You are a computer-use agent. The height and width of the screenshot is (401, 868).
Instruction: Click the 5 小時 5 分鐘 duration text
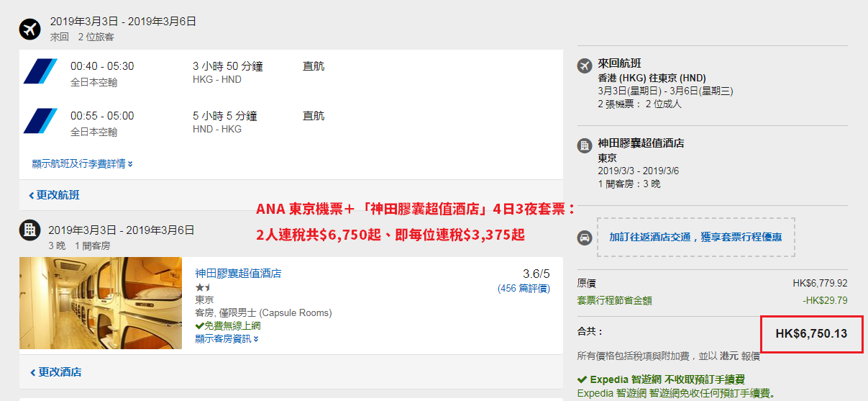point(225,116)
